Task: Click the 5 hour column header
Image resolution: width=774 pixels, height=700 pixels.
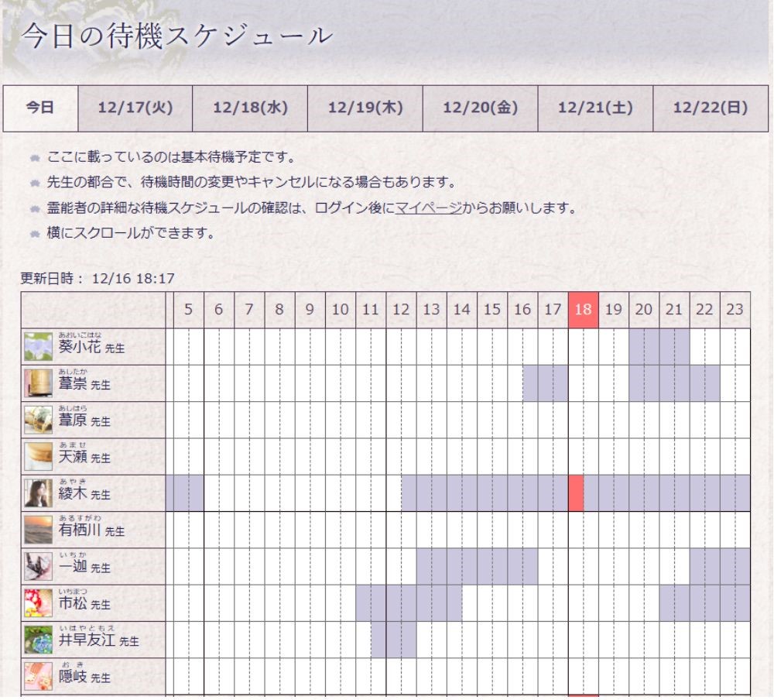Action: pos(189,310)
